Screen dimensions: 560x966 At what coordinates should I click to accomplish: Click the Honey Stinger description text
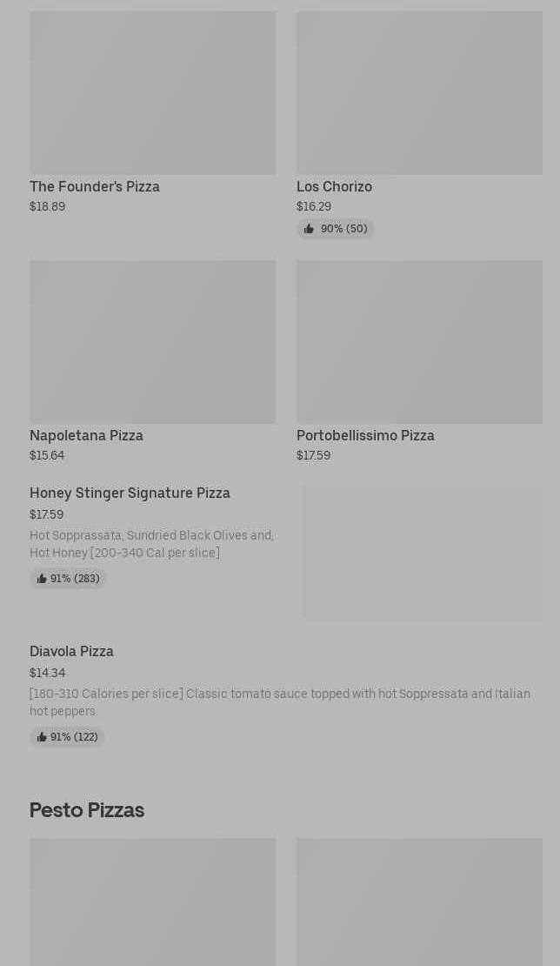[x=151, y=544]
